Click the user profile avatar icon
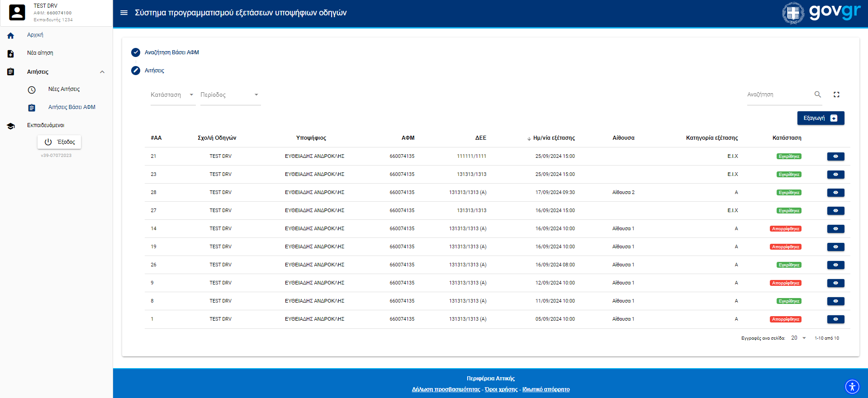The height and width of the screenshot is (398, 868). click(x=17, y=12)
